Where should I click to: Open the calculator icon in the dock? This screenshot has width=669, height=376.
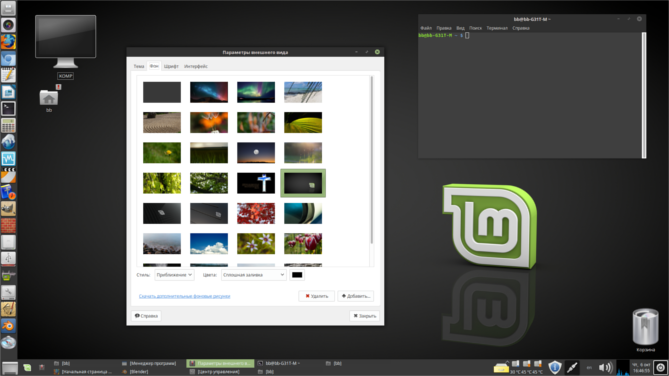pyautogui.click(x=8, y=125)
